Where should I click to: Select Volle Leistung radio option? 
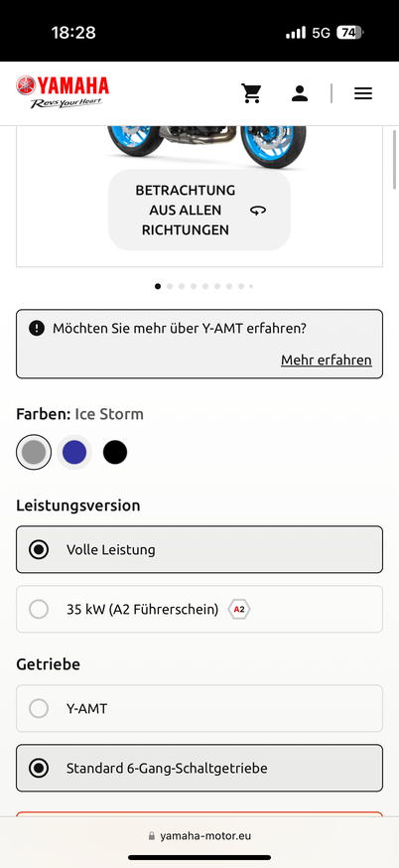pyautogui.click(x=199, y=549)
